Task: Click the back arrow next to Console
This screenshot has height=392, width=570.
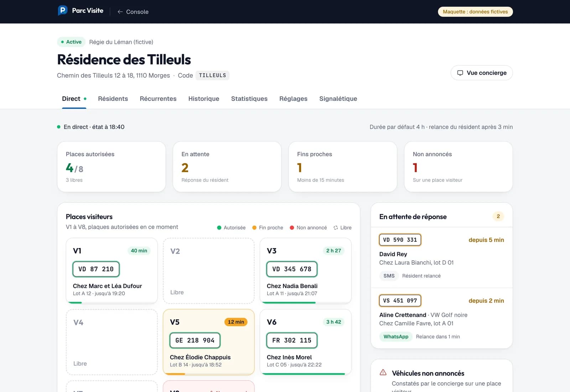Action: pos(120,12)
